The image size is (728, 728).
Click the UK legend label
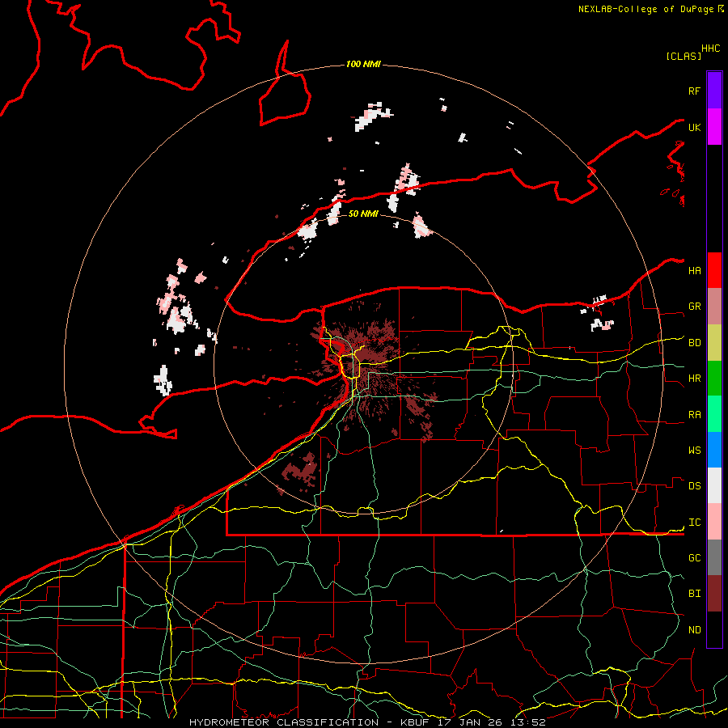pyautogui.click(x=694, y=127)
